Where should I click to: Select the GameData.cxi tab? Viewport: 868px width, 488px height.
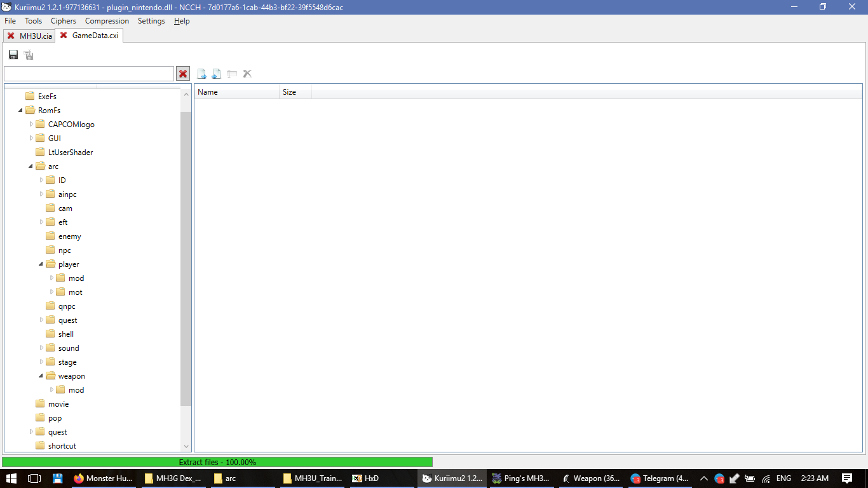point(95,36)
